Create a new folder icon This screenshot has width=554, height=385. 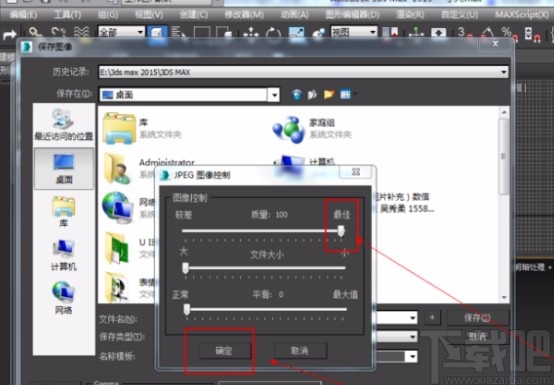click(329, 94)
